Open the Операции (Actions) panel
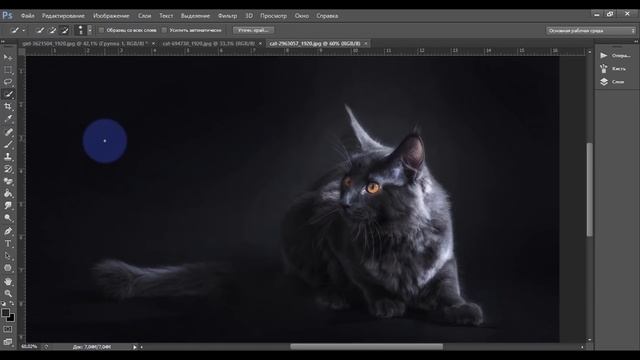Viewport: 640px width, 360px height. coord(616,56)
